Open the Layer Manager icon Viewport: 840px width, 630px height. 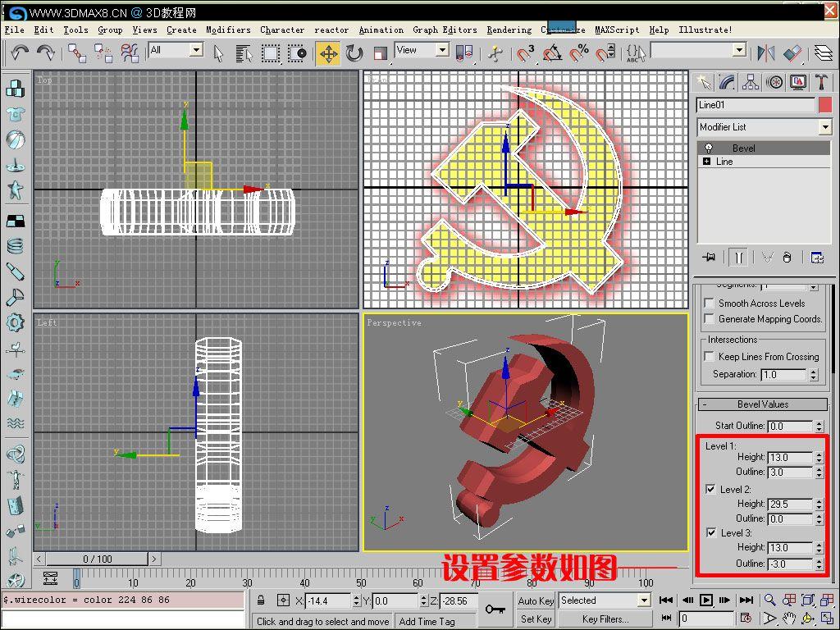824,53
